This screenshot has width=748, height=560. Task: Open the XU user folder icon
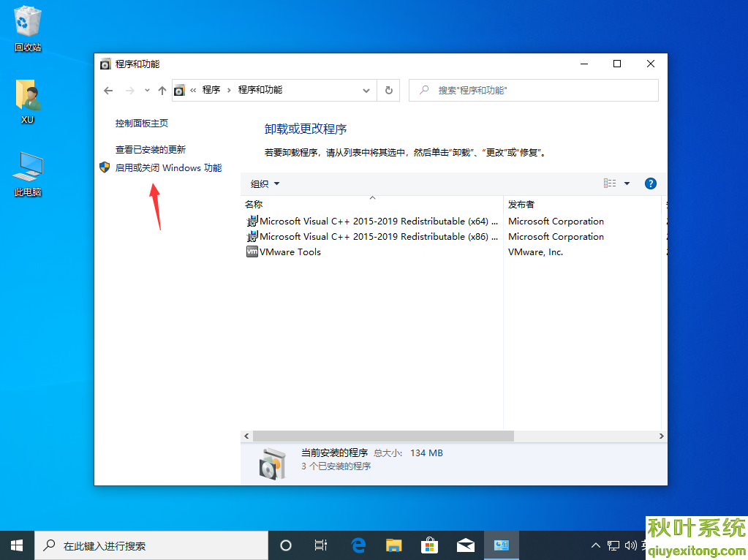pos(28,101)
